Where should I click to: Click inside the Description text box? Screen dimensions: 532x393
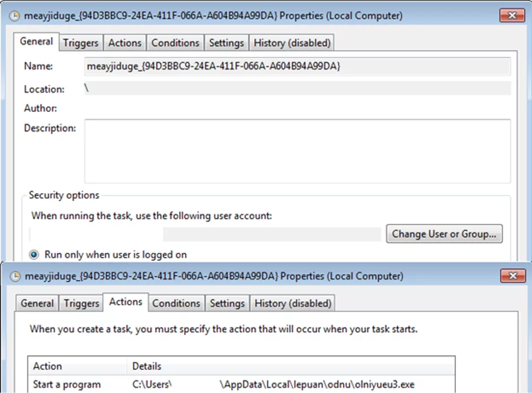coord(297,151)
